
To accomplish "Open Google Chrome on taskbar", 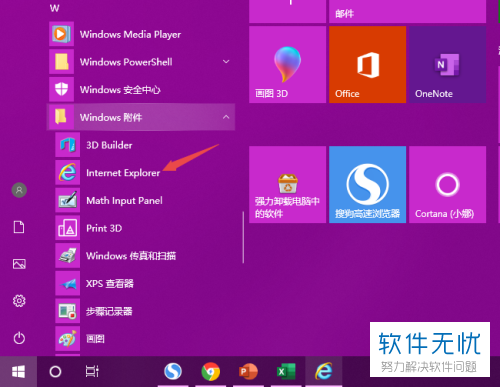I will [x=211, y=371].
